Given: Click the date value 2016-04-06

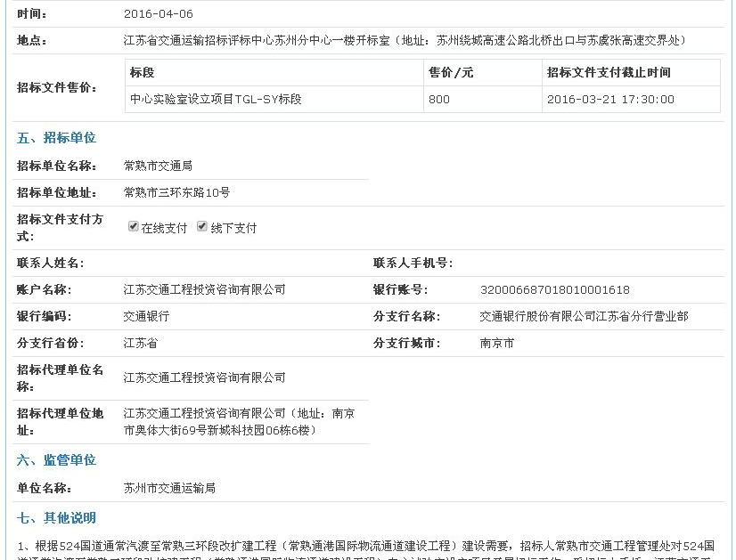Looking at the screenshot, I should [x=158, y=14].
